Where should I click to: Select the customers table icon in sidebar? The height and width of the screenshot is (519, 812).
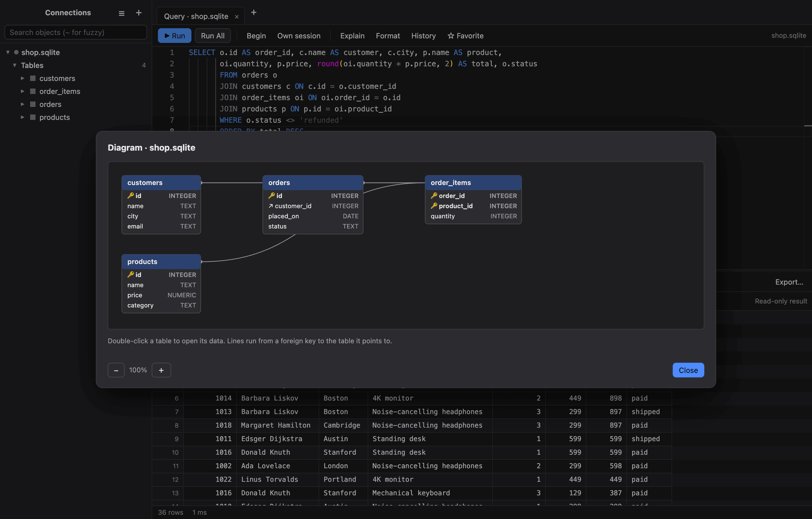(x=33, y=78)
